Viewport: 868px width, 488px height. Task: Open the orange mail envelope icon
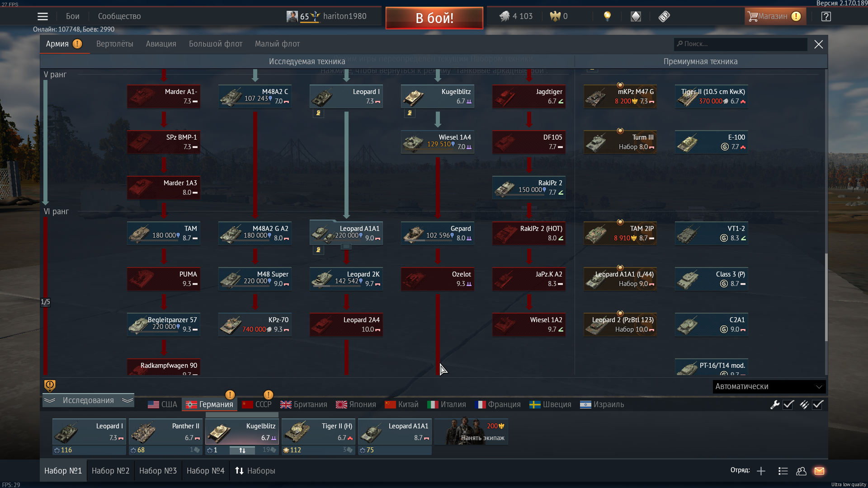tap(819, 471)
